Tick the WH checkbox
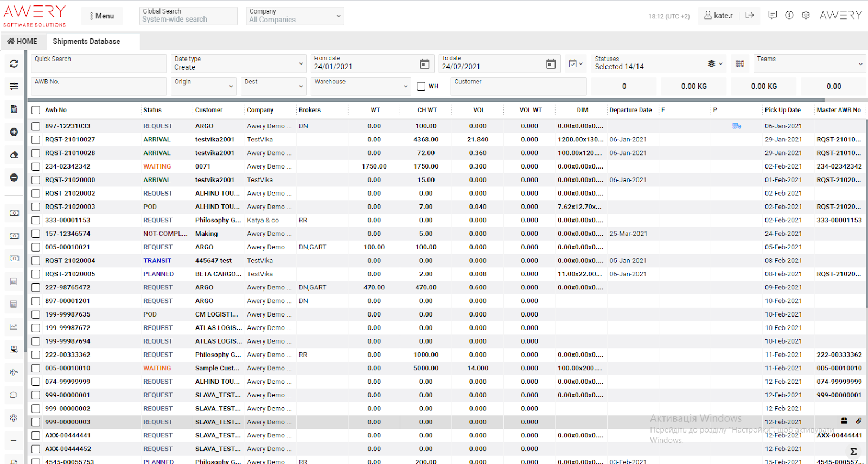This screenshot has width=868, height=464. point(421,86)
